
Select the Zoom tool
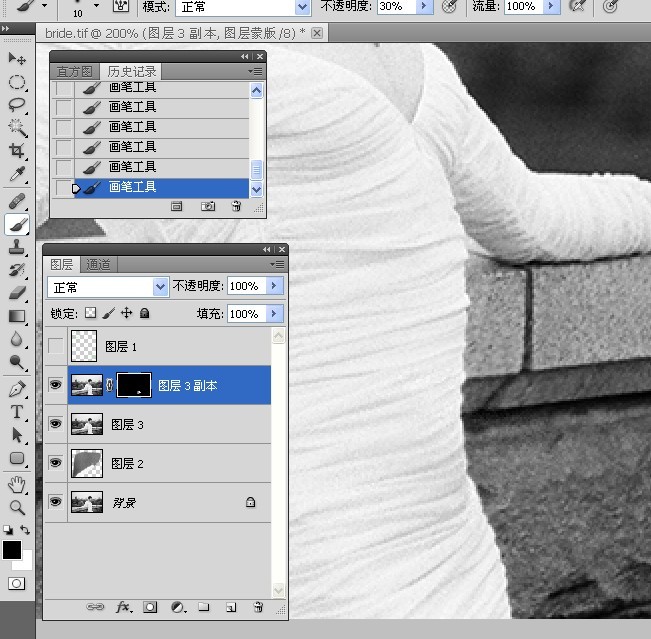(x=17, y=507)
